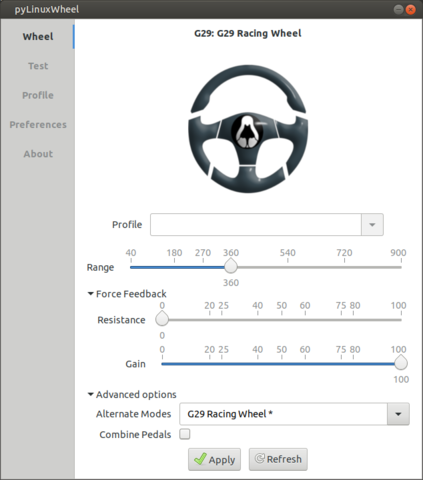
Task: Click the Alternate Modes label
Action: (x=133, y=414)
